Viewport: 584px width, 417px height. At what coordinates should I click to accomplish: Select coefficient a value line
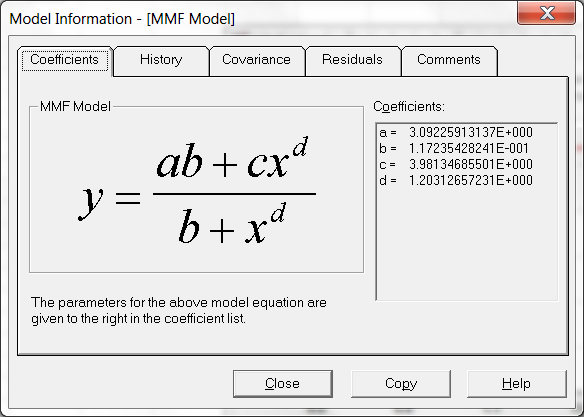point(456,132)
